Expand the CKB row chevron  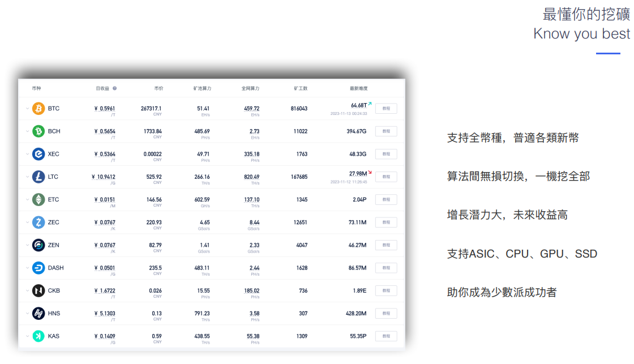(27, 291)
